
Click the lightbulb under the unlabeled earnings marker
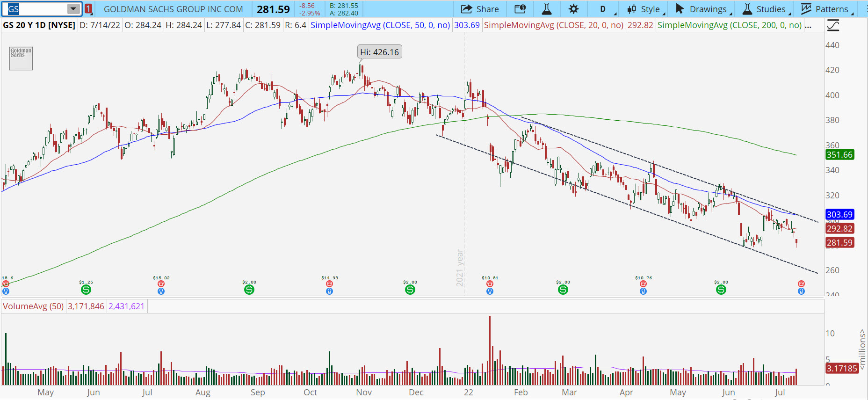pos(801,291)
